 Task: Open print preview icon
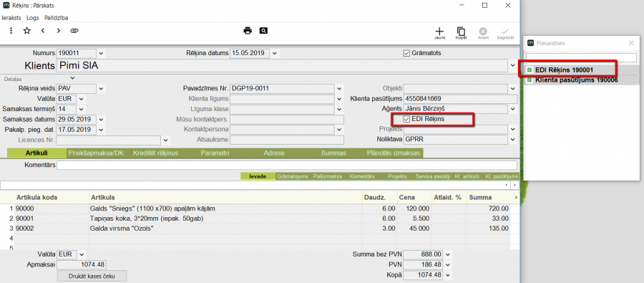pyautogui.click(x=263, y=30)
